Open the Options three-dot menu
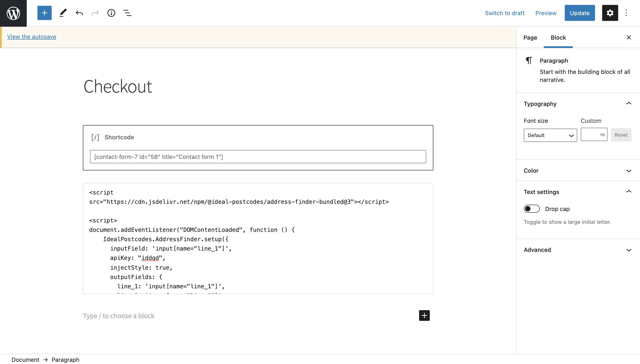 tap(626, 13)
